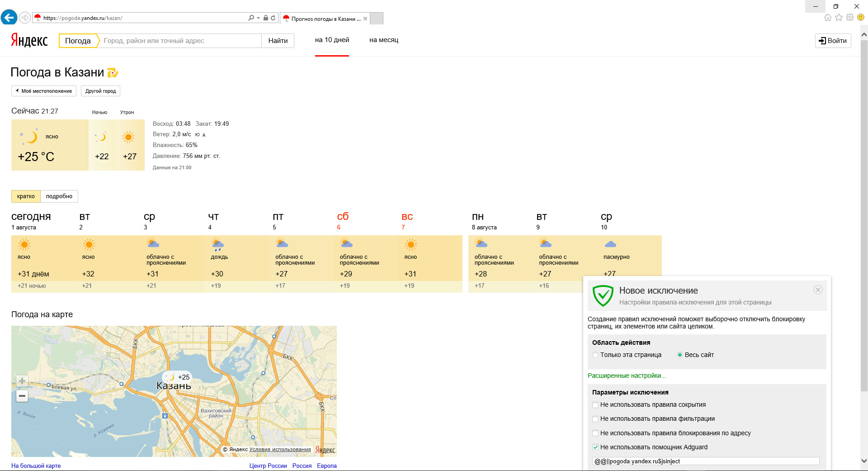The image size is (868, 471).
Task: Click the vertical scrollbar thumb
Action: click(x=863, y=215)
